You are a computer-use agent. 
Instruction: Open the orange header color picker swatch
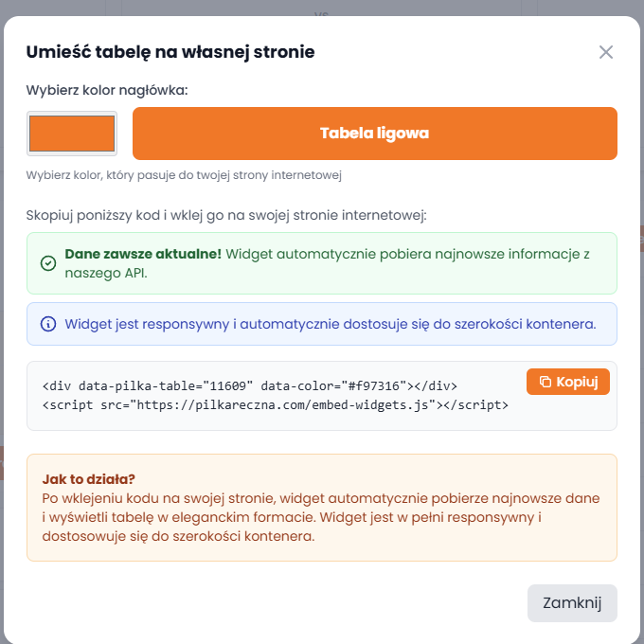[x=72, y=134]
